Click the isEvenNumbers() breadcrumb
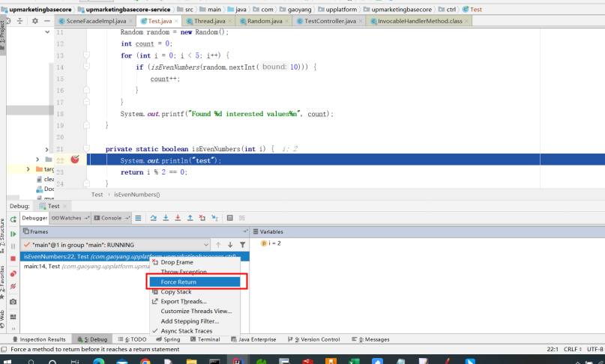The width and height of the screenshot is (605, 364). click(137, 195)
